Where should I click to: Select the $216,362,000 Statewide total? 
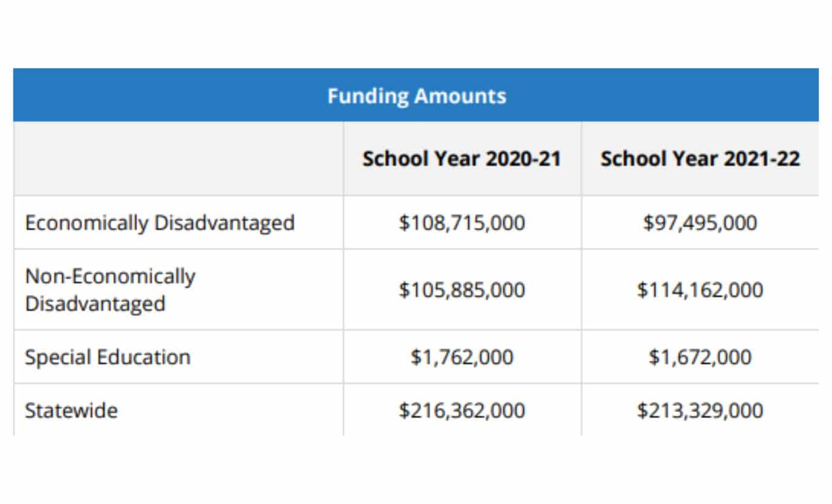[462, 411]
